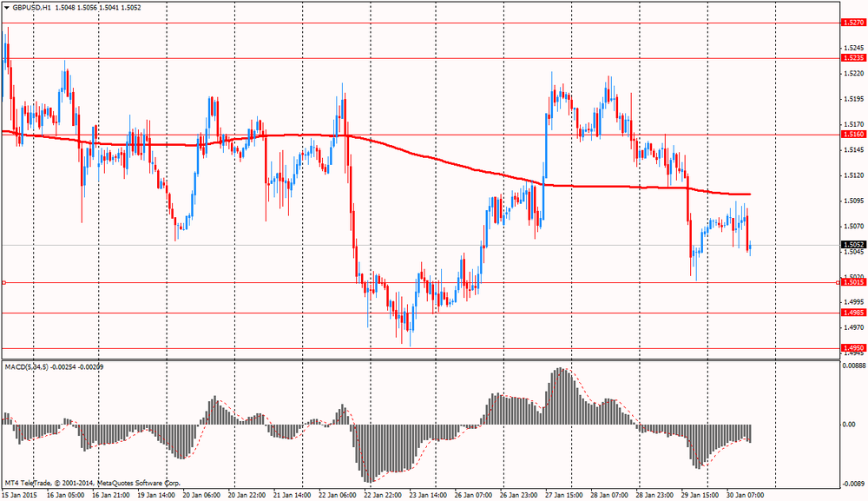Open the dropdown arrow beside GBPUSD,H1
Viewport: 868px width, 501px height.
[x=6, y=7]
